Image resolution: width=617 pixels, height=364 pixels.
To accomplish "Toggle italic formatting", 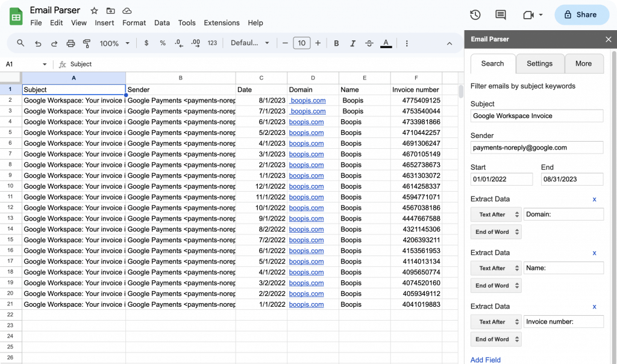I will [x=353, y=43].
